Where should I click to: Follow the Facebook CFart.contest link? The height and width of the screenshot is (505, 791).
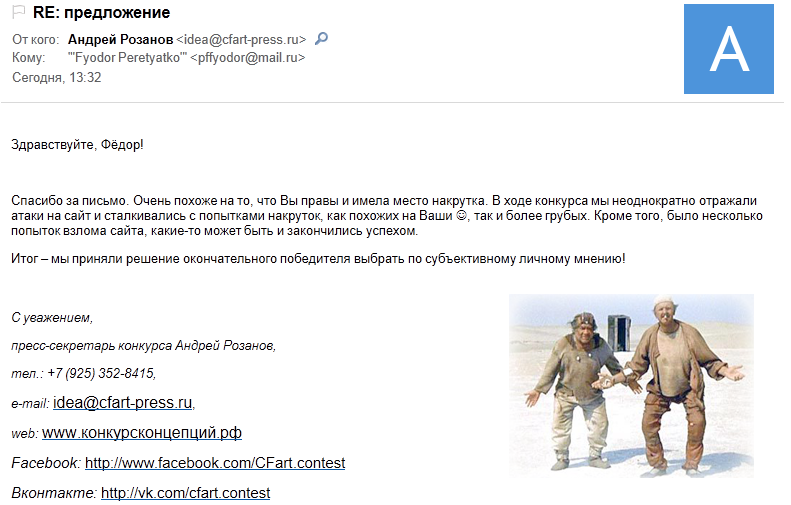[x=215, y=463]
